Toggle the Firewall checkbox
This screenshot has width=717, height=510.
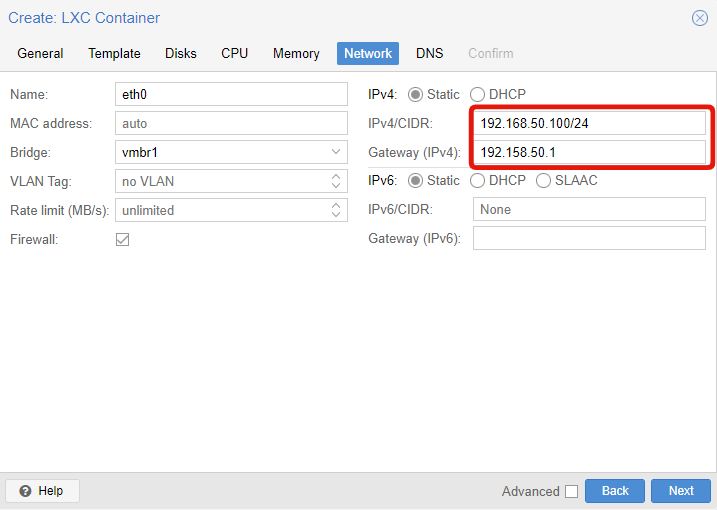pyautogui.click(x=123, y=239)
